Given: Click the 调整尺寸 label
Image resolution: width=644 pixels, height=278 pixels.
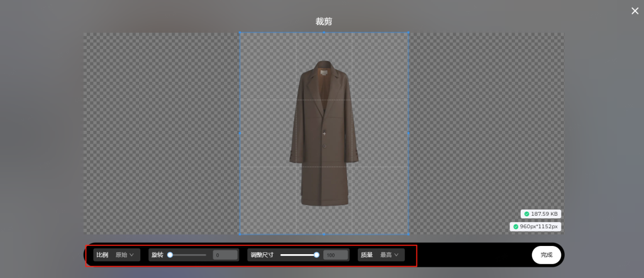Looking at the screenshot, I should 262,255.
